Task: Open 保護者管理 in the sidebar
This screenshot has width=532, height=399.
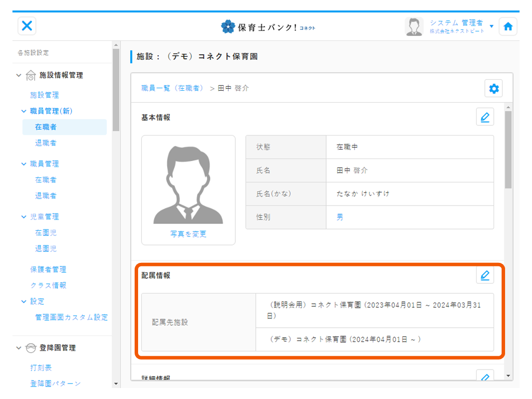Action: coord(48,269)
